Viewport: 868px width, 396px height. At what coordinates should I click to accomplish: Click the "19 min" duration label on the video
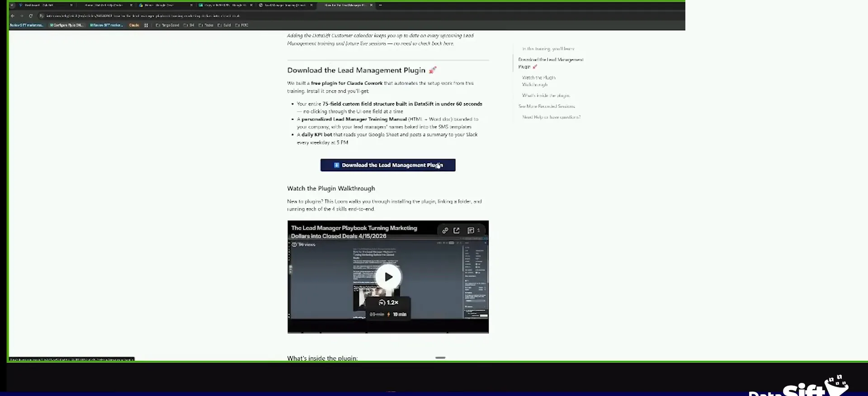[400, 314]
